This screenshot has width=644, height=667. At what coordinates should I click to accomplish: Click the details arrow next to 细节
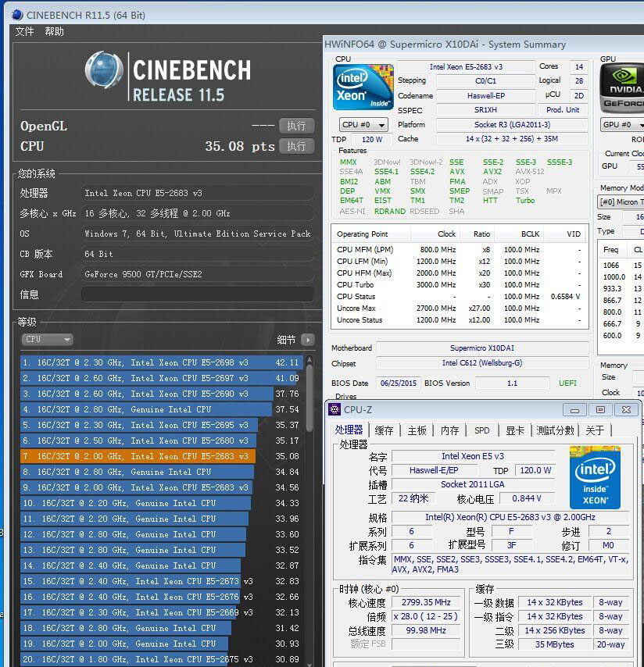pyautogui.click(x=307, y=340)
